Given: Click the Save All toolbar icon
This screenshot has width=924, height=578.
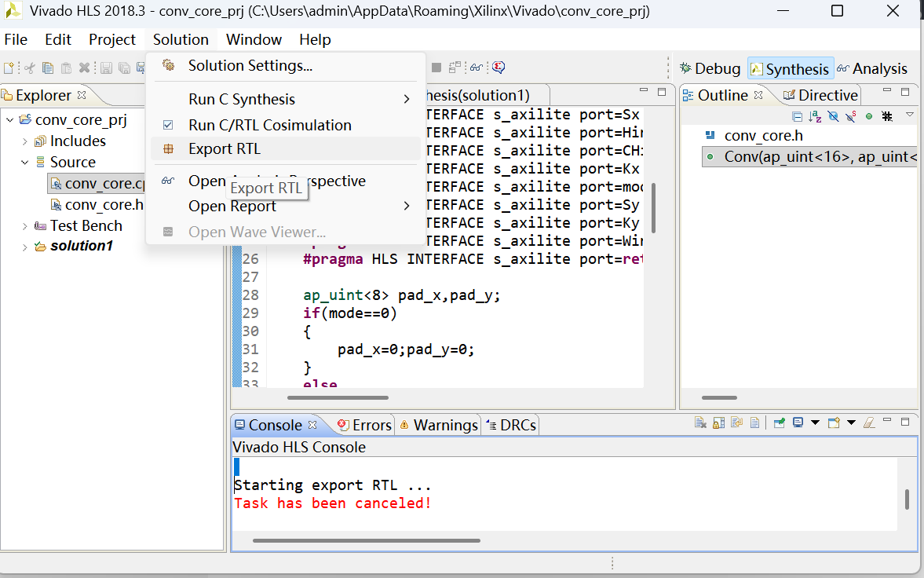Looking at the screenshot, I should click(x=124, y=68).
